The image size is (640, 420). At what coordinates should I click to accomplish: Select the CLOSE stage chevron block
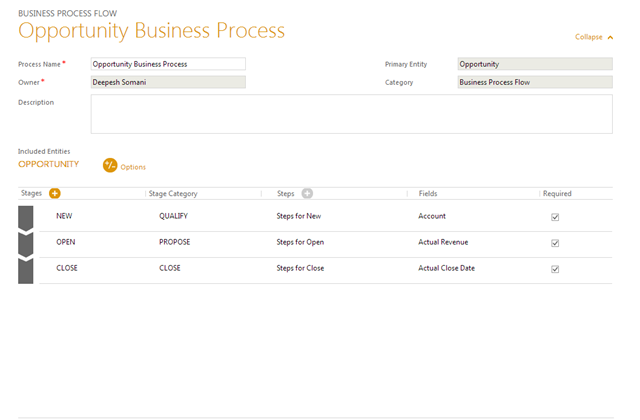pyautogui.click(x=26, y=270)
